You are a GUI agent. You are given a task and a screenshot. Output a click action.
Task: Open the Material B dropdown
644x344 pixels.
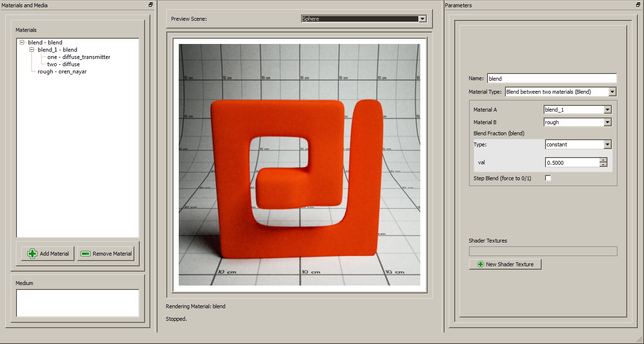point(607,122)
